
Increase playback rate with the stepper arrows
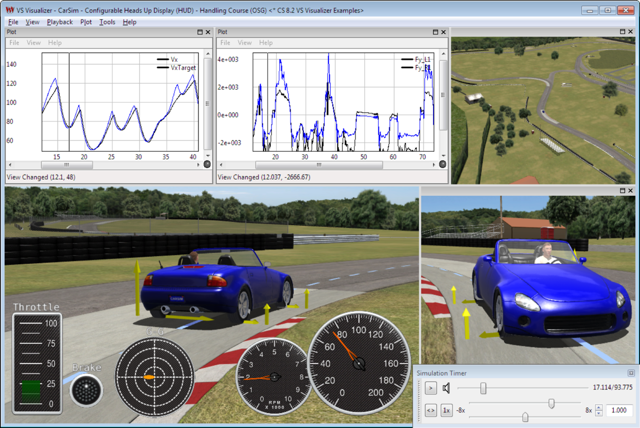pyautogui.click(x=599, y=408)
